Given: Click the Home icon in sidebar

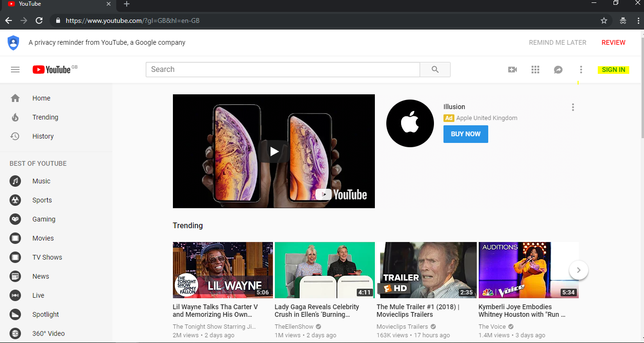Looking at the screenshot, I should coord(15,98).
